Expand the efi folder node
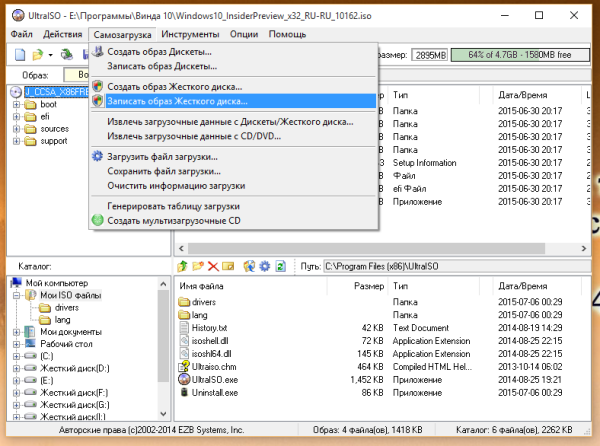Viewport: 600px width, 446px height. [16, 117]
